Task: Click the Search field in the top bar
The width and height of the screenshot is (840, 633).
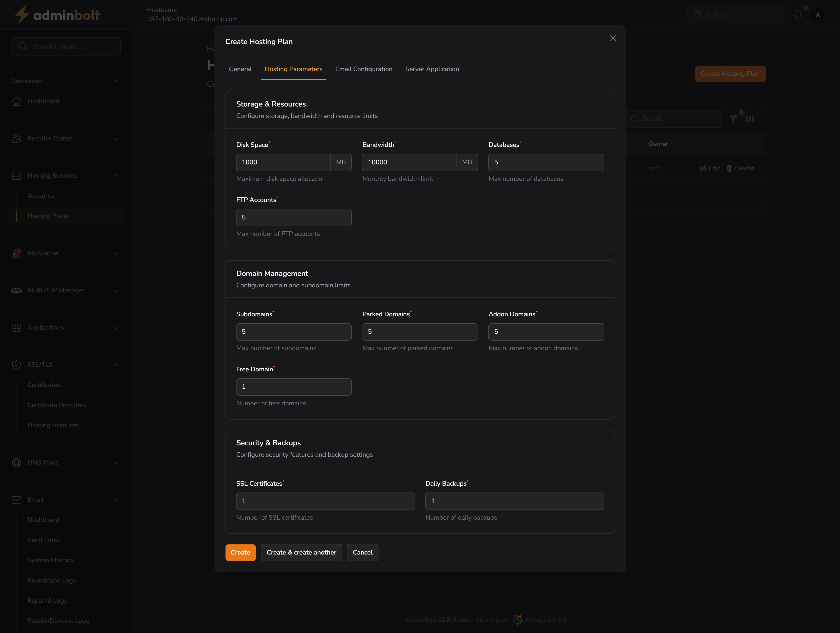Action: coord(736,14)
